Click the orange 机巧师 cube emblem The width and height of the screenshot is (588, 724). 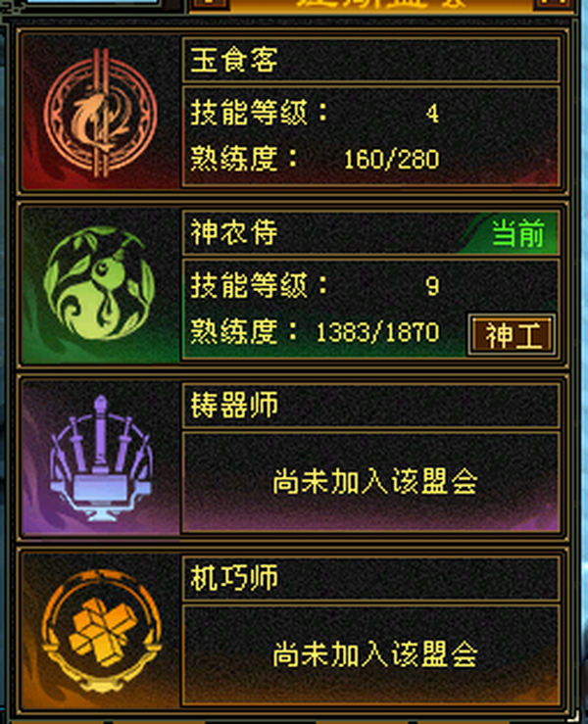coord(101,631)
